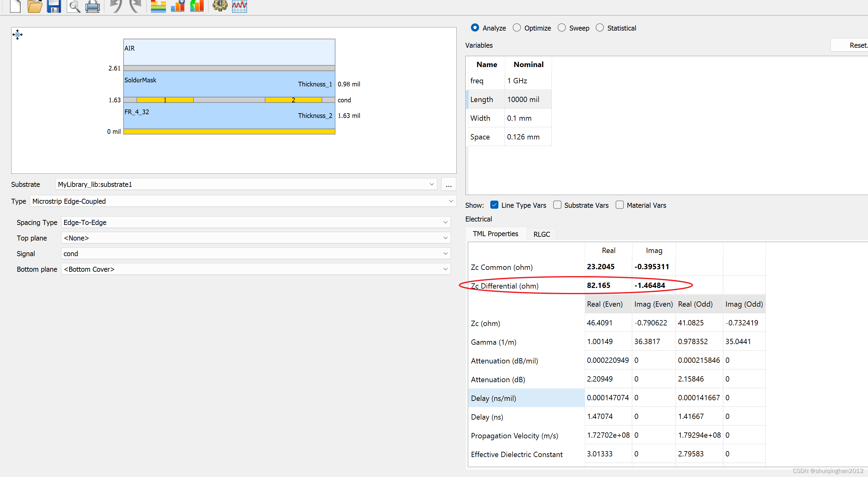Open the Spacing Type dropdown

tap(255, 222)
